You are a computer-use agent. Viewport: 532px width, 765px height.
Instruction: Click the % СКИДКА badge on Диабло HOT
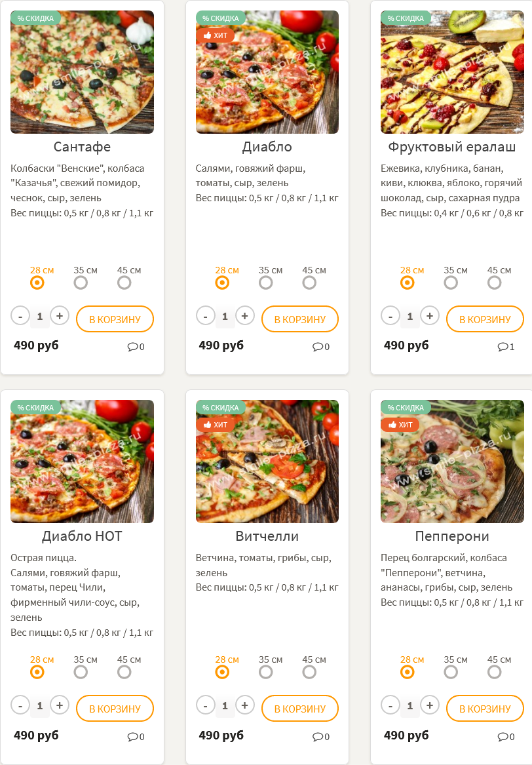pyautogui.click(x=35, y=408)
